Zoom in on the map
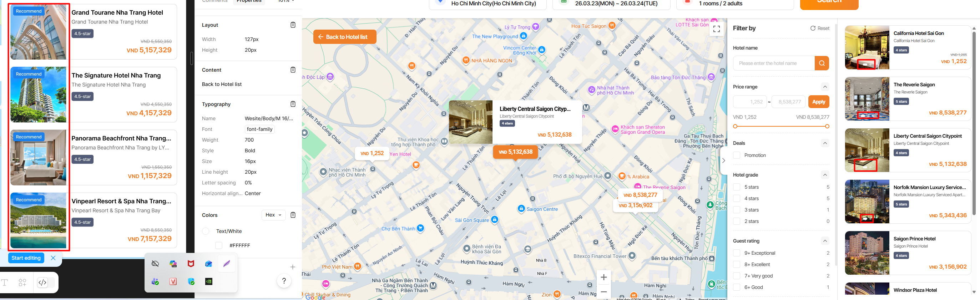The height and width of the screenshot is (300, 980). [x=604, y=277]
